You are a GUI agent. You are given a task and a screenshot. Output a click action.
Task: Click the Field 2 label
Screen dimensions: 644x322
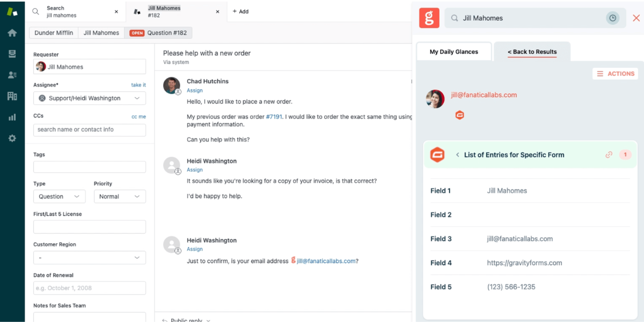pos(441,215)
